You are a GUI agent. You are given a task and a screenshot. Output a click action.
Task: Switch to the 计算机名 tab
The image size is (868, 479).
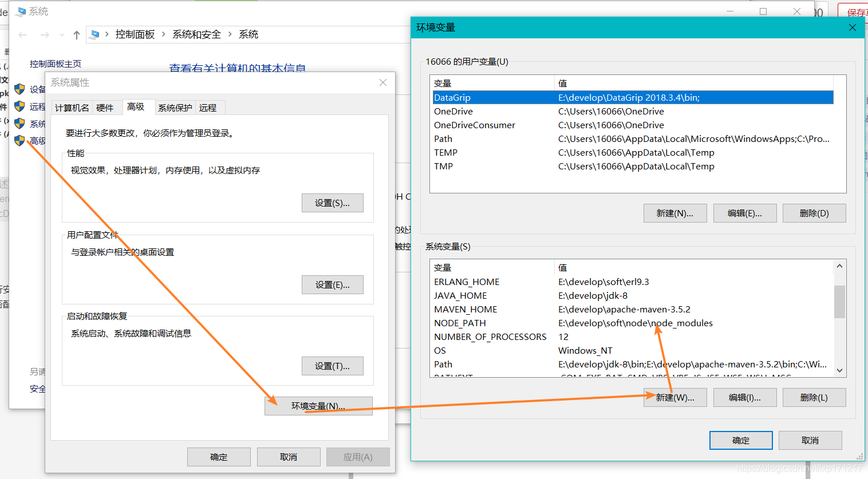pyautogui.click(x=72, y=108)
